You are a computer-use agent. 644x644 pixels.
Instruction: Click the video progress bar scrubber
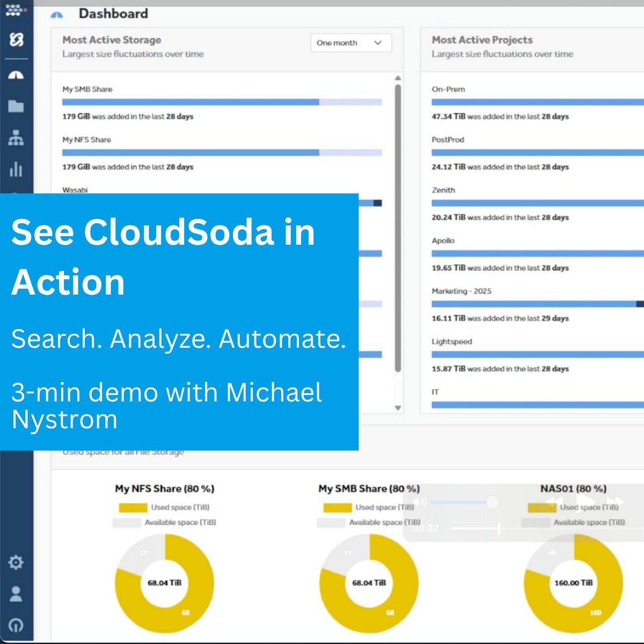tap(499, 529)
